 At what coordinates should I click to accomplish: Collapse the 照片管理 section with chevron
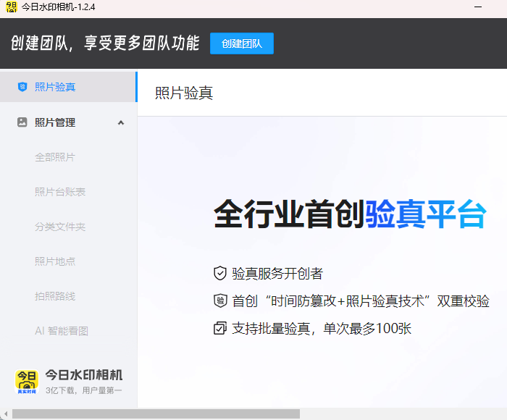pyautogui.click(x=121, y=122)
